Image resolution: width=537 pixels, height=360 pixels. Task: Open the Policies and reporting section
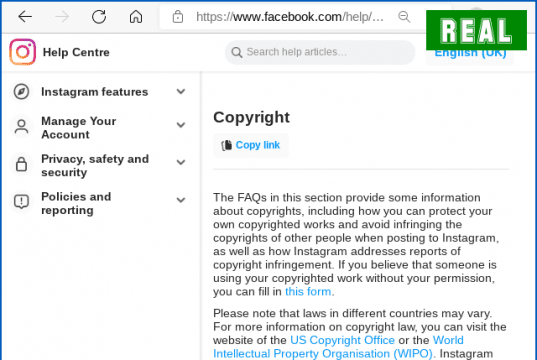[x=76, y=203]
